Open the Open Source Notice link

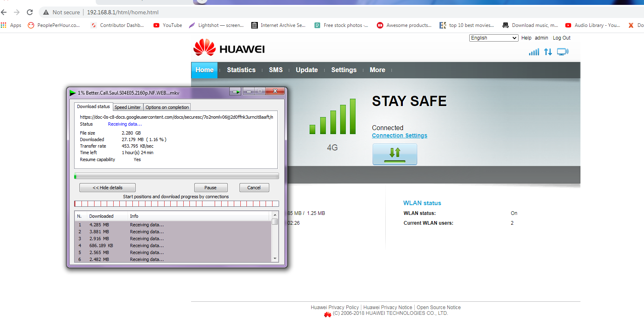pyautogui.click(x=439, y=307)
